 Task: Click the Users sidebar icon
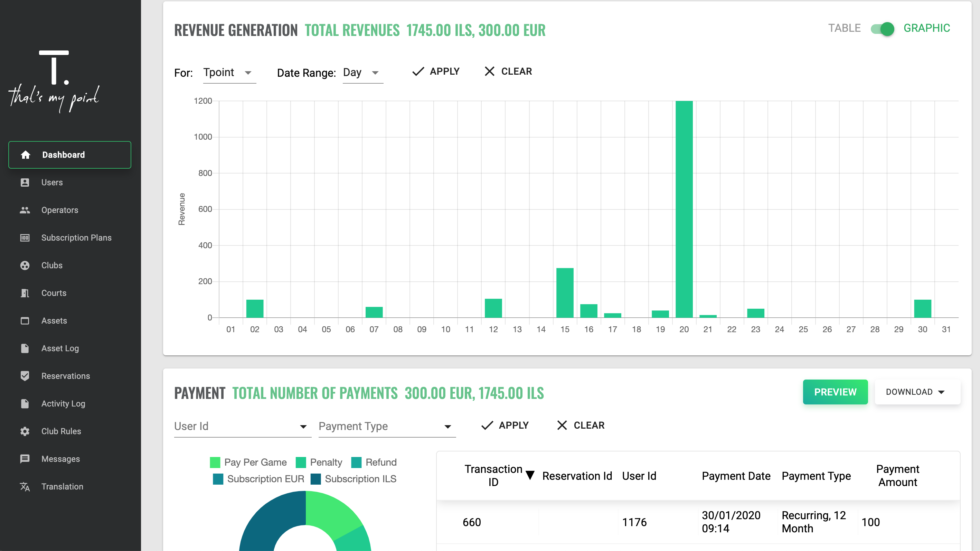click(x=25, y=182)
